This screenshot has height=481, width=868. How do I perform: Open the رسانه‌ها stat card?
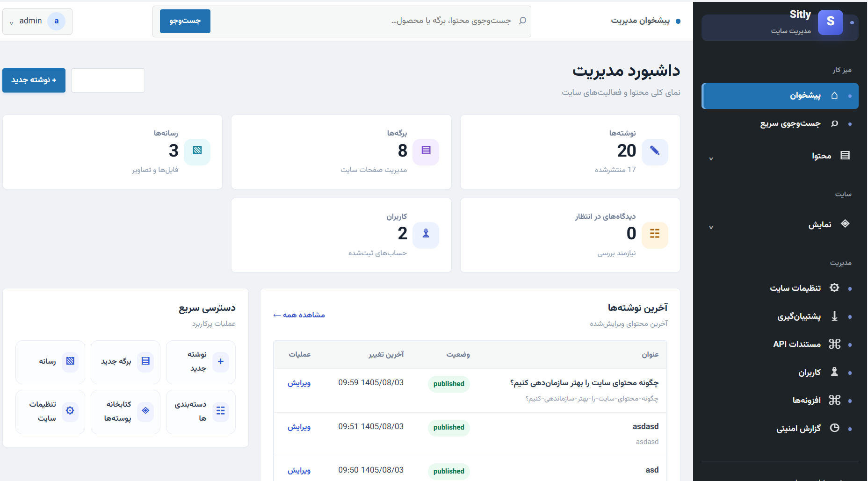[112, 152]
